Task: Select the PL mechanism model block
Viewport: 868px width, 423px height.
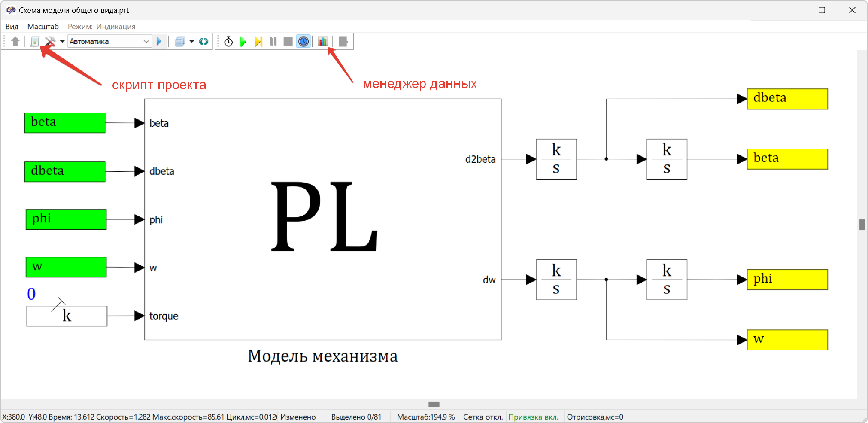Action: coord(323,219)
